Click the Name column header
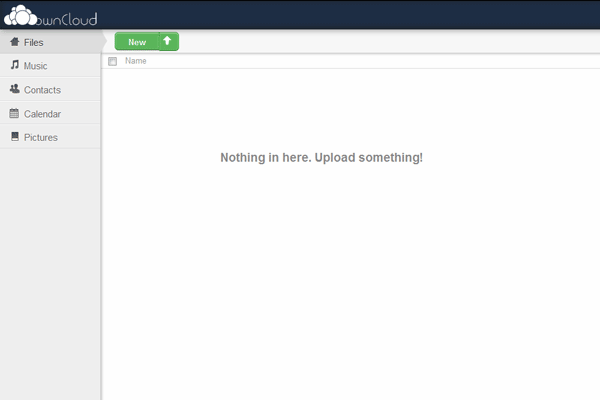600x400 pixels. point(136,62)
